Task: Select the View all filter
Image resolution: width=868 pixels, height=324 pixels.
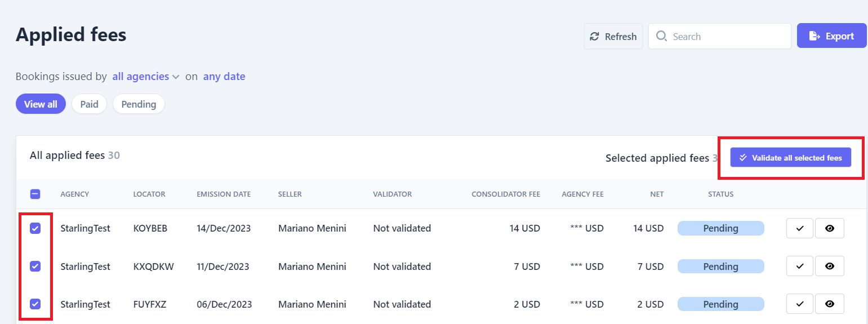Action: tap(41, 104)
